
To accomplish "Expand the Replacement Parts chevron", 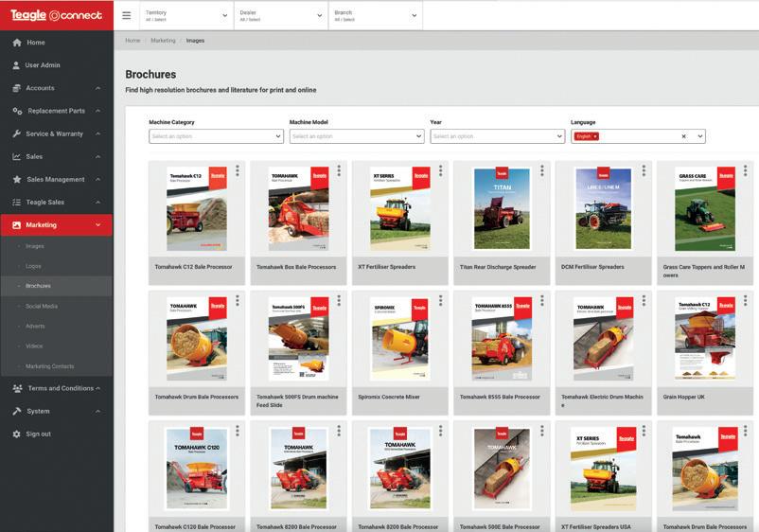I will [97, 111].
